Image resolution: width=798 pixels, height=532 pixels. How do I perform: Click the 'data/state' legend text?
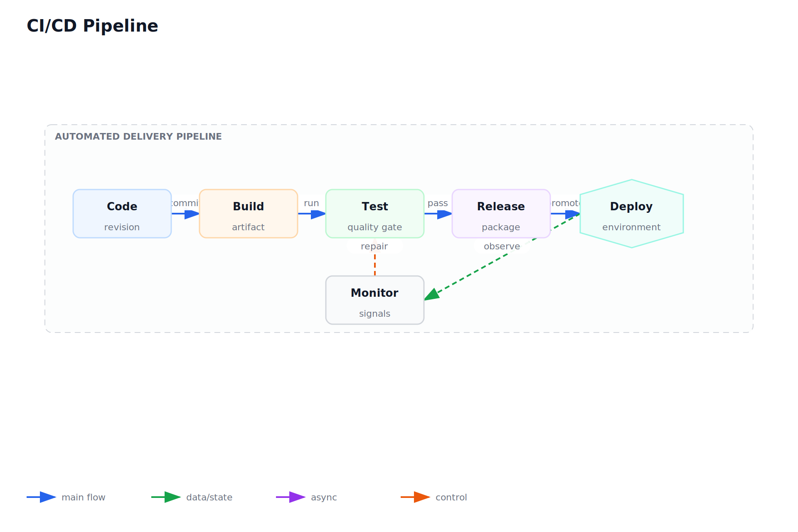209,498
